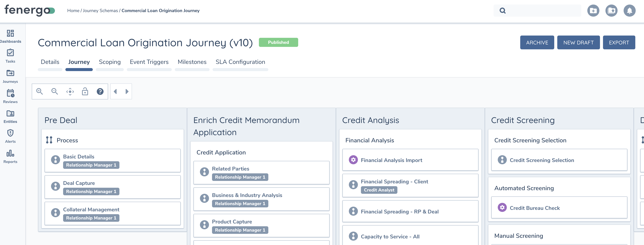This screenshot has height=245, width=644.
Task: Select the Financial Analysis Import task card
Action: 410,160
